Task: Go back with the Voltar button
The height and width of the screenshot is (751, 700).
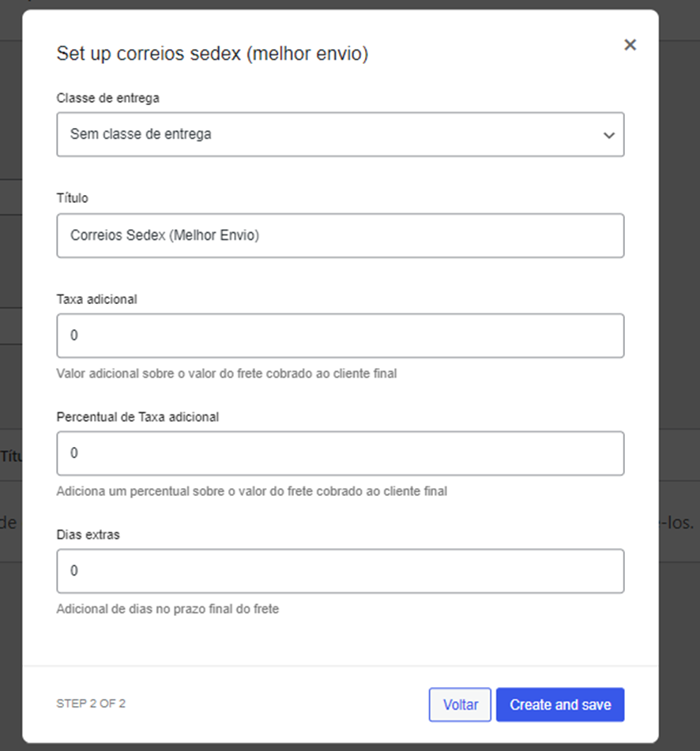Action: click(460, 704)
